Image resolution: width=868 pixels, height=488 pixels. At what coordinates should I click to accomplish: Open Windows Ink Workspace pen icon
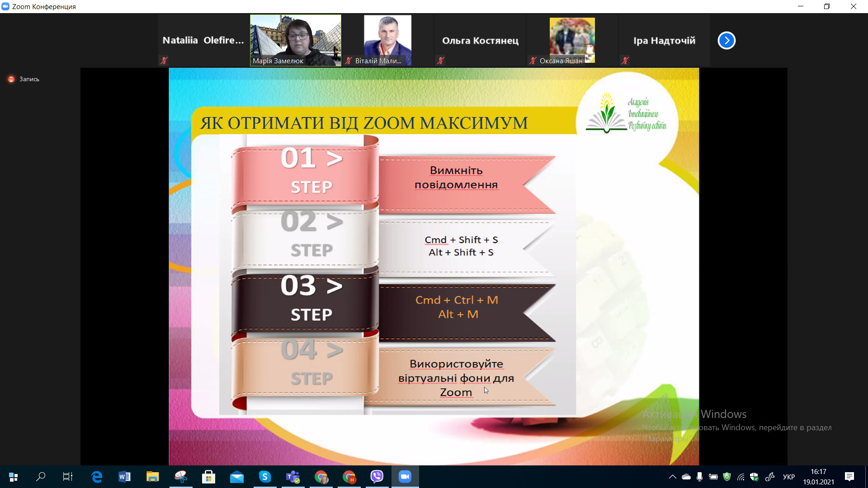[770, 477]
